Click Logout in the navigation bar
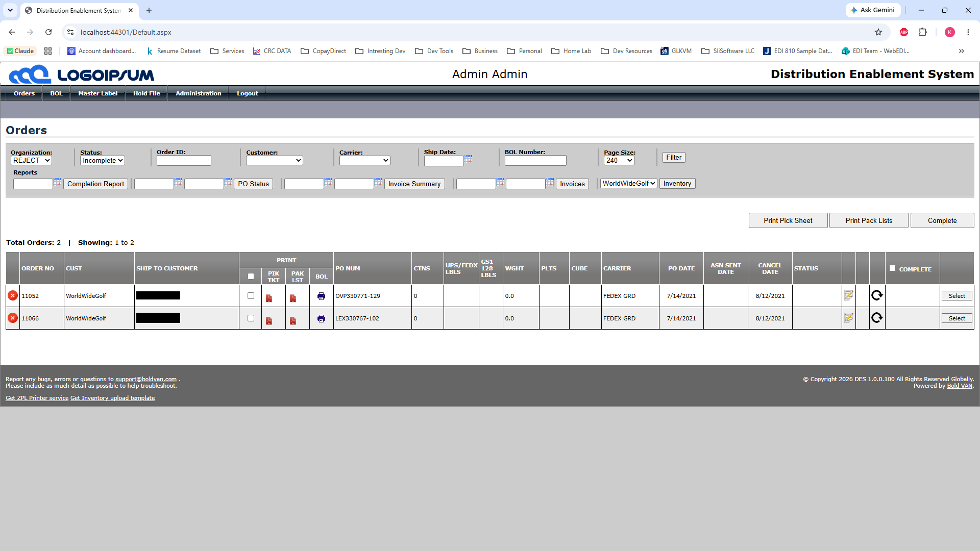The width and height of the screenshot is (980, 551). click(248, 93)
